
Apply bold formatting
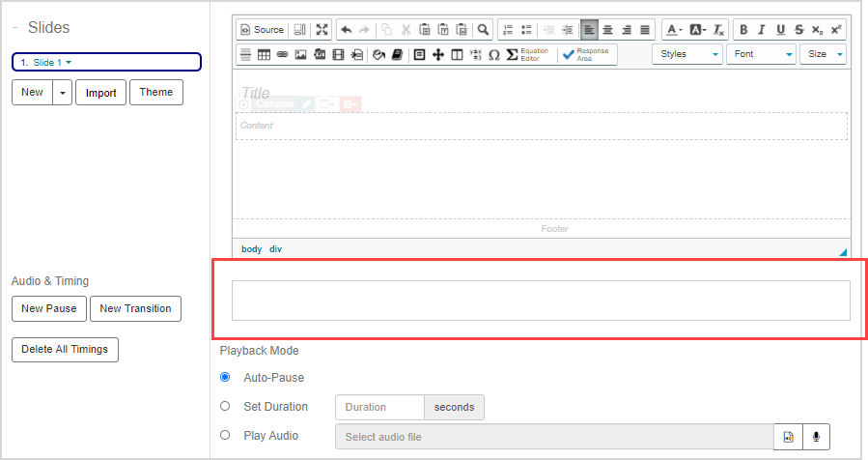[743, 30]
